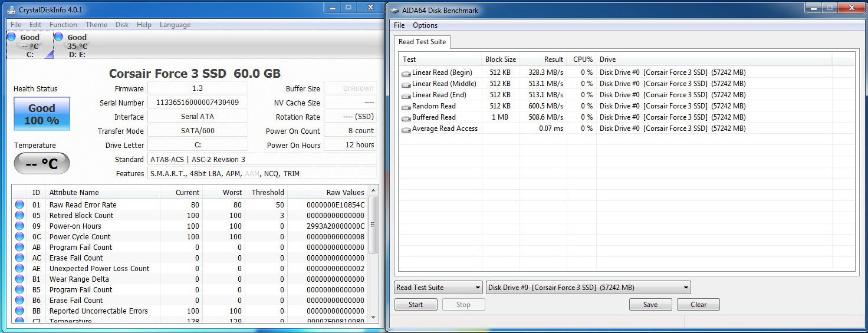Open the Options menu in AIDA64
The width and height of the screenshot is (868, 333).
click(x=425, y=25)
